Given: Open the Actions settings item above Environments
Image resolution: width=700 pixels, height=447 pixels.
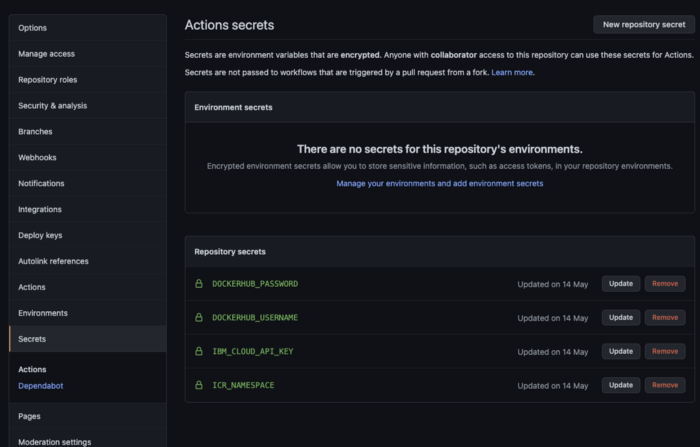Looking at the screenshot, I should pos(88,287).
